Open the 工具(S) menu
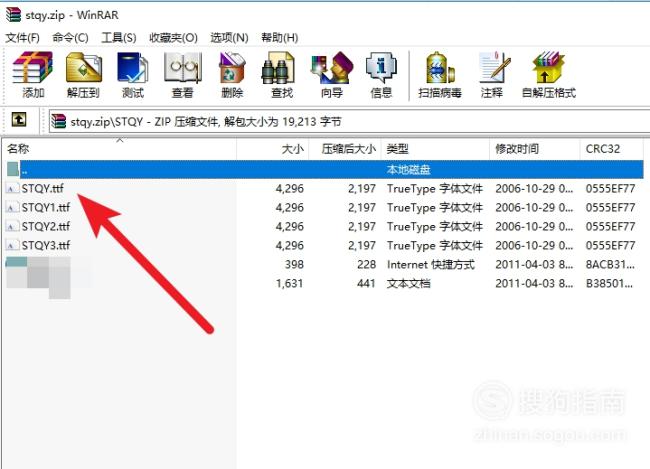 click(119, 38)
